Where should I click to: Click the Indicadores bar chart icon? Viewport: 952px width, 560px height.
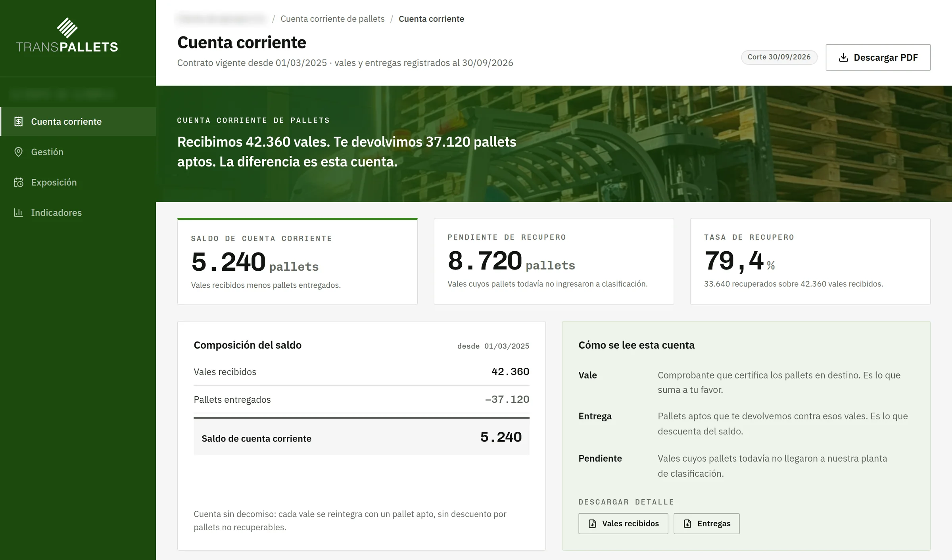19,213
